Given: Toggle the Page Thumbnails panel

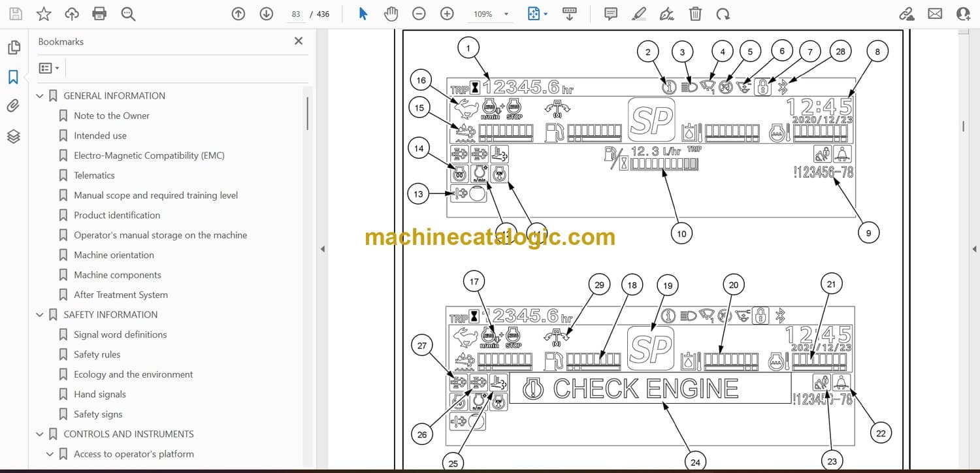Looking at the screenshot, I should click(x=14, y=47).
